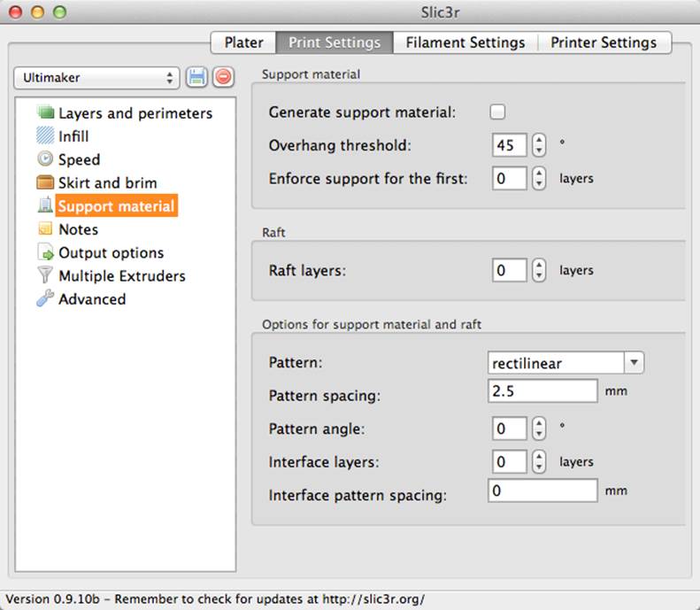Open the Pattern rectilinear dropdown arrow

[x=634, y=363]
